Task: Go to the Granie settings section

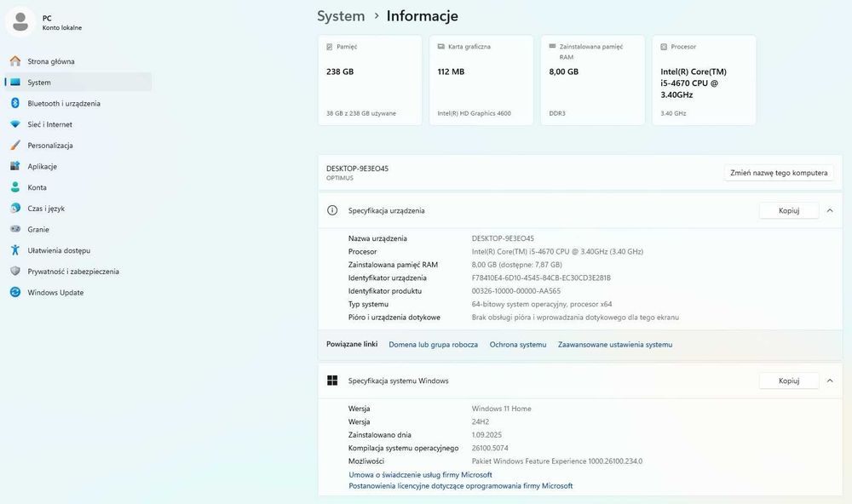Action: [x=38, y=229]
